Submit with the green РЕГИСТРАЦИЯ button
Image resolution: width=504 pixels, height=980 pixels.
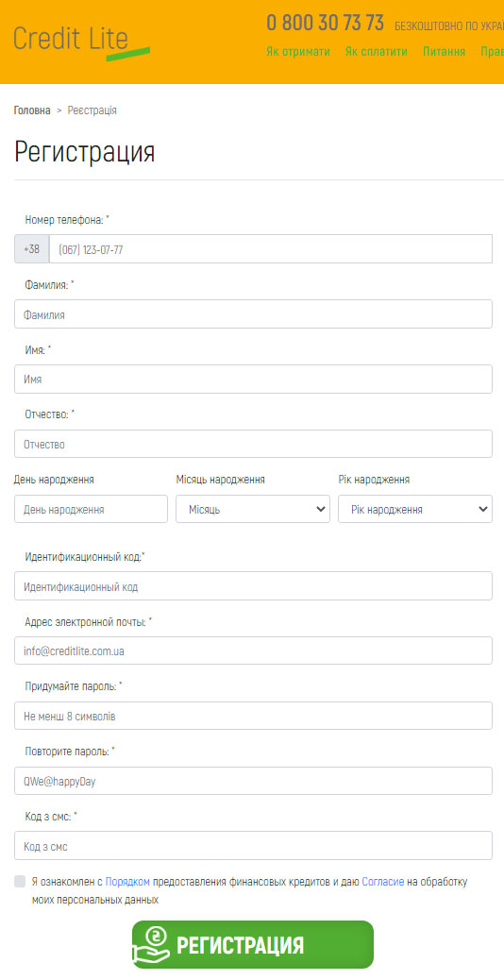[x=253, y=944]
